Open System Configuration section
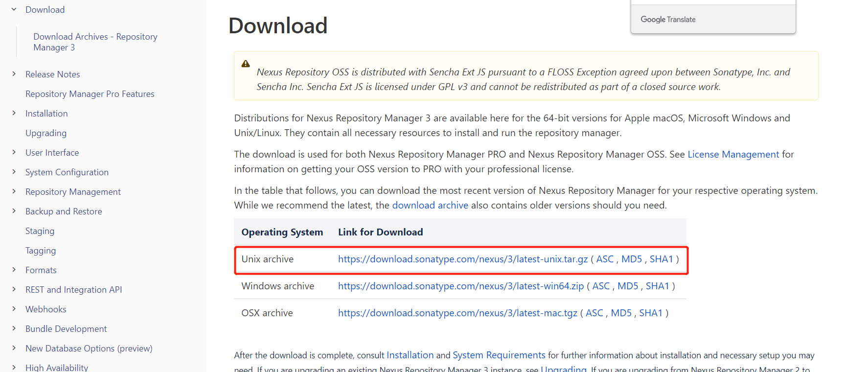868x372 pixels. pyautogui.click(x=67, y=172)
